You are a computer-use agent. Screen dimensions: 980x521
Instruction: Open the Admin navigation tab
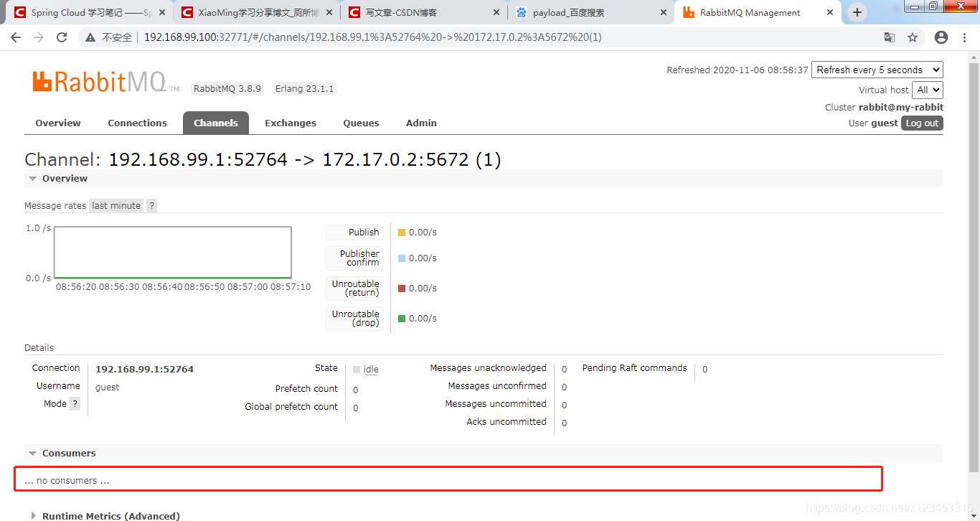coord(421,123)
